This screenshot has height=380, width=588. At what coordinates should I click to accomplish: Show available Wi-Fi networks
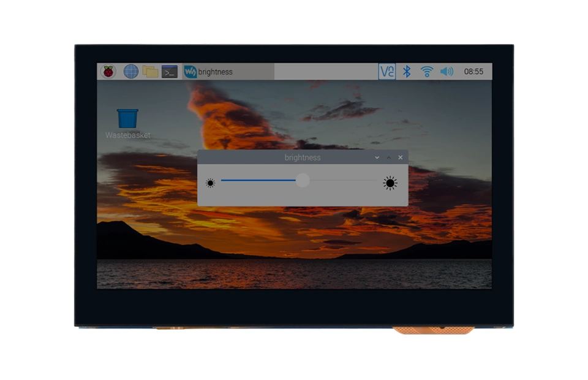click(x=427, y=72)
